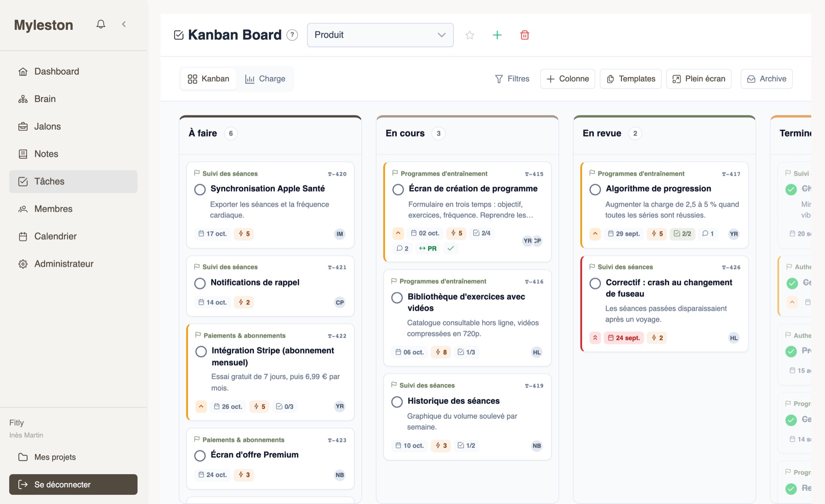Click the help question mark icon

pyautogui.click(x=292, y=35)
